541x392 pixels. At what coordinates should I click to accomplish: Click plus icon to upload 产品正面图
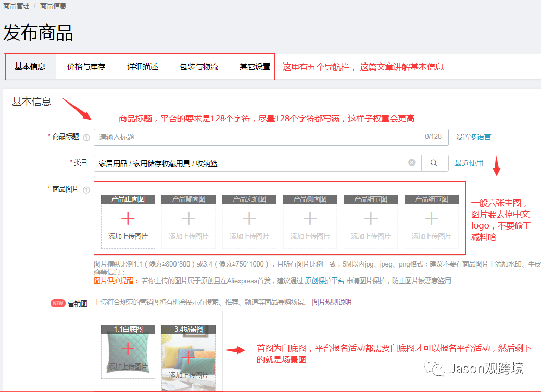127,219
